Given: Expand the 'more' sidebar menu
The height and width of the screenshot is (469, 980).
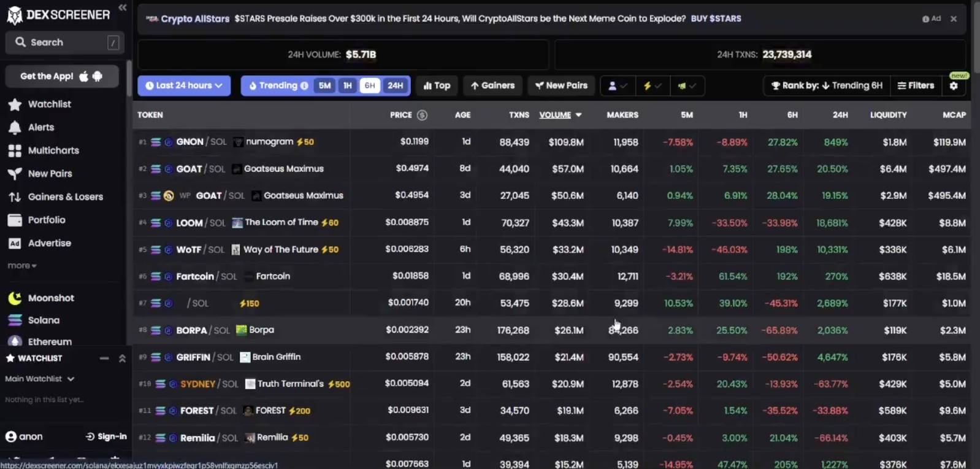Looking at the screenshot, I should click(x=22, y=266).
